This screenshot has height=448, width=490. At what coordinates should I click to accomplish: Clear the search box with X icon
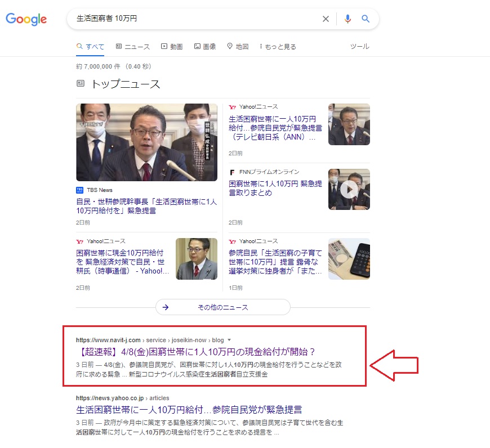[x=326, y=19]
